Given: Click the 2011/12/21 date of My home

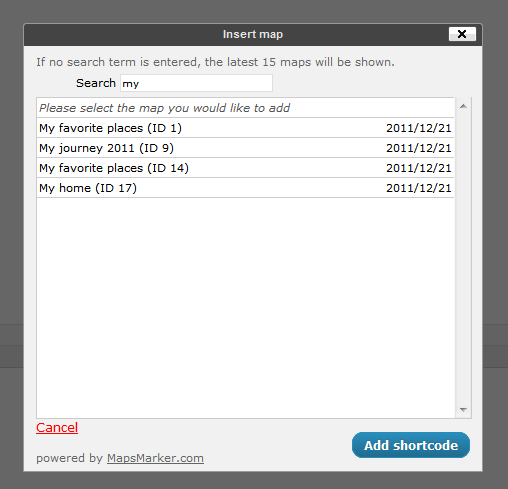Looking at the screenshot, I should [419, 188].
